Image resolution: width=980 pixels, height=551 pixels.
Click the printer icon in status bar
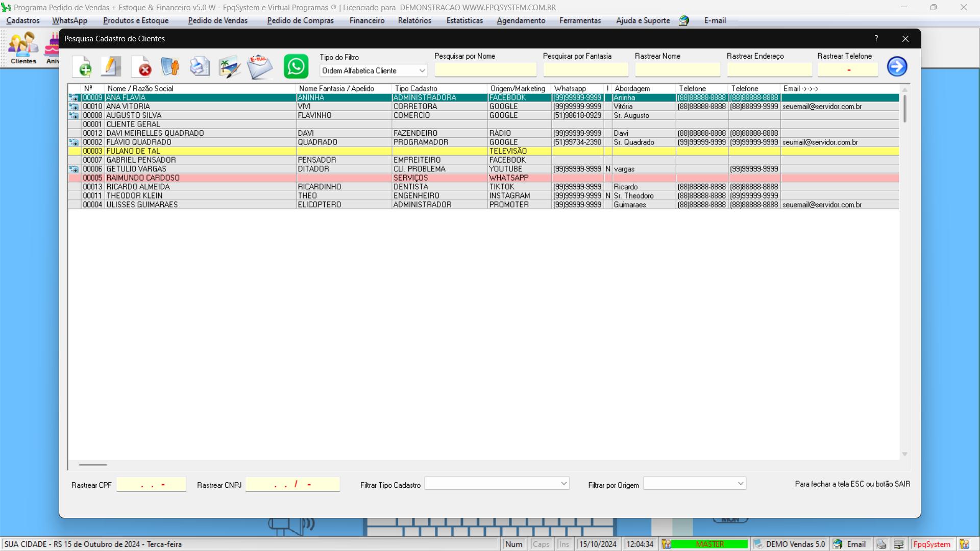point(881,544)
